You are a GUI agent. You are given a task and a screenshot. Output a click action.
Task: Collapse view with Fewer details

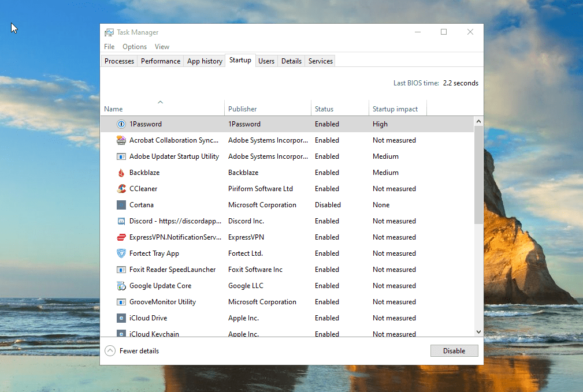[x=132, y=351]
